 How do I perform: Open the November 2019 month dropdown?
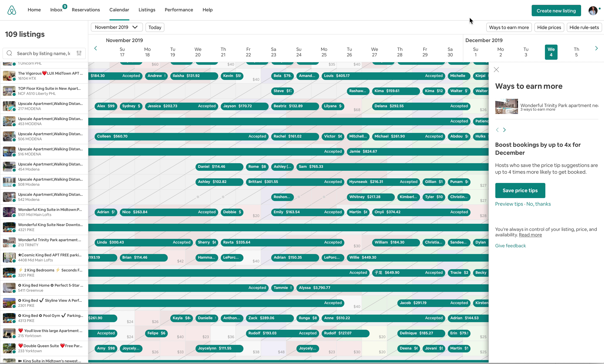pos(117,27)
